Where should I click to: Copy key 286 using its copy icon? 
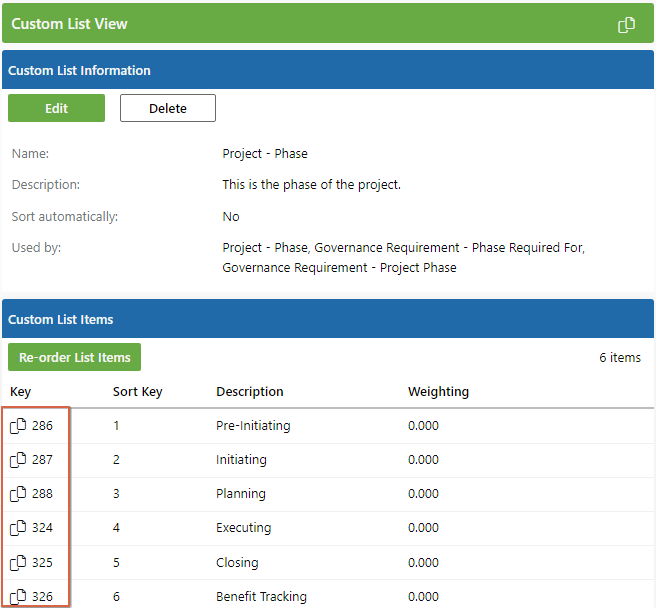(18, 426)
